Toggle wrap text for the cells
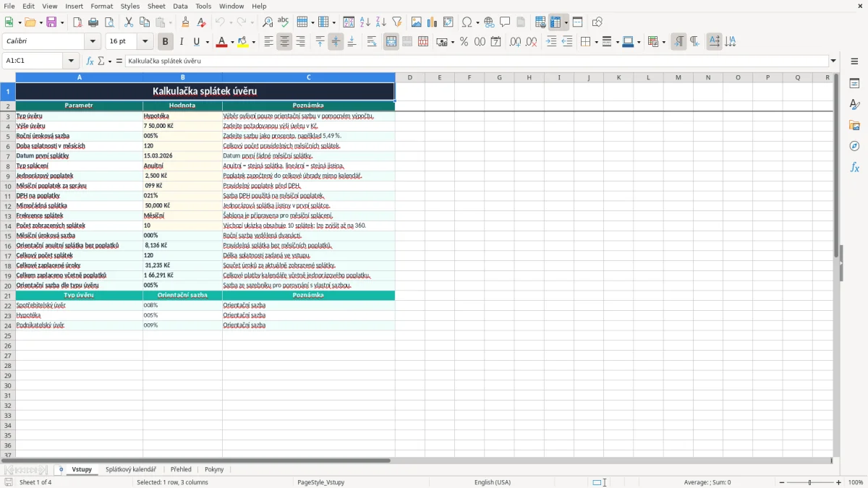 (372, 42)
